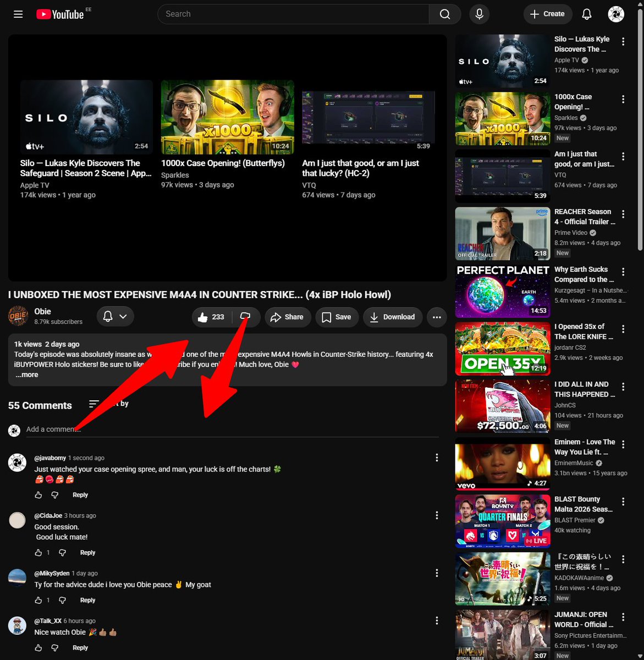The image size is (644, 660).
Task: Open menu for I DID ALL IN video
Action: 623,387
